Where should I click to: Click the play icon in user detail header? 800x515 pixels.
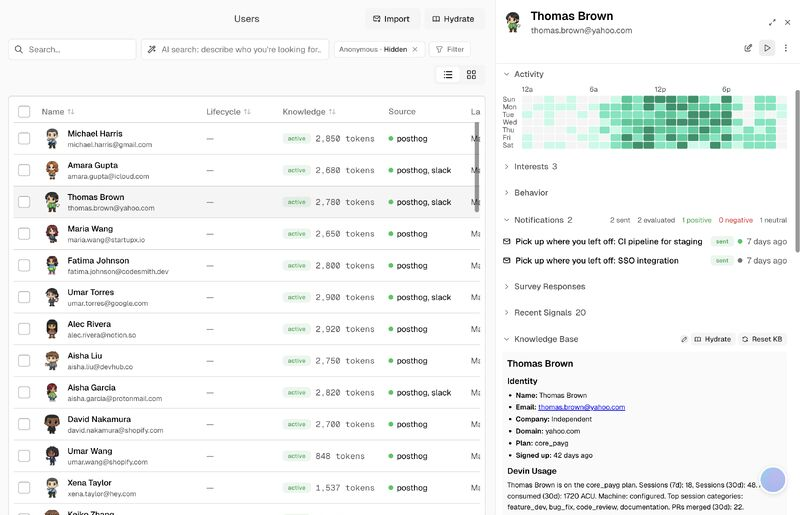[x=767, y=48]
